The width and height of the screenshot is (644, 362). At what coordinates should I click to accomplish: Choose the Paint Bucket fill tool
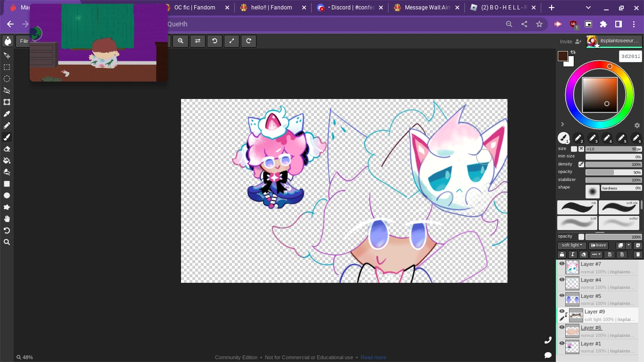[x=7, y=161]
